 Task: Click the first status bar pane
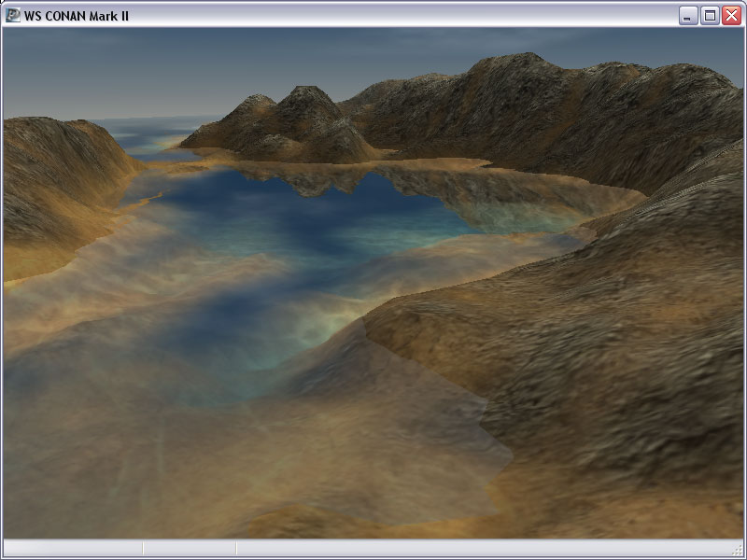click(x=73, y=548)
